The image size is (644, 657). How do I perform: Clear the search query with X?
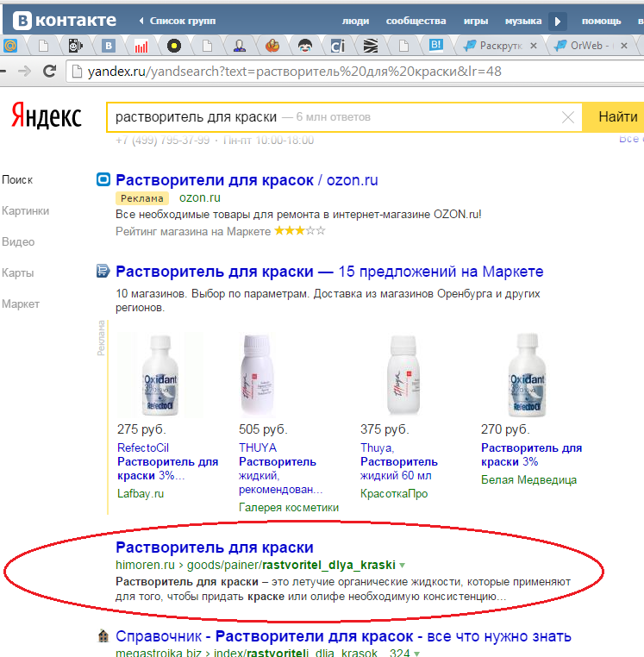point(568,117)
